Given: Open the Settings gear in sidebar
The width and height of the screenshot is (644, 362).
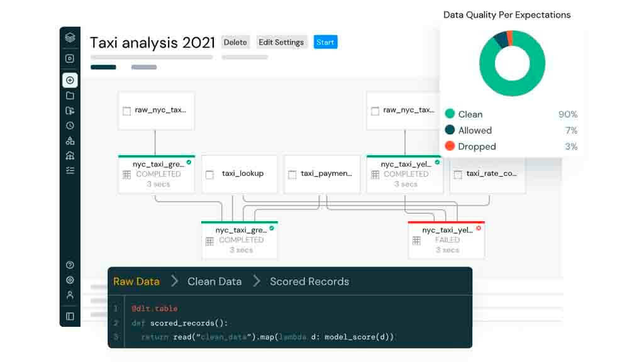Looking at the screenshot, I should tap(70, 280).
